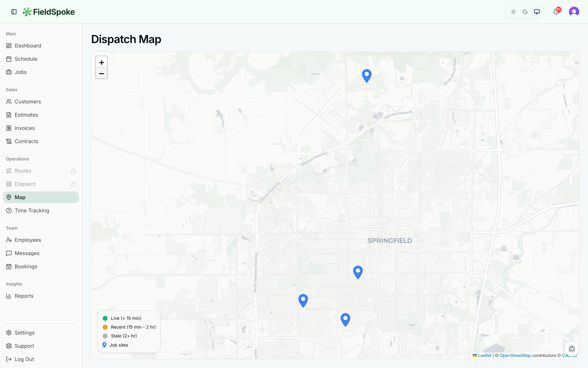Open notifications bell icon
The height and width of the screenshot is (368, 588).
point(556,11)
